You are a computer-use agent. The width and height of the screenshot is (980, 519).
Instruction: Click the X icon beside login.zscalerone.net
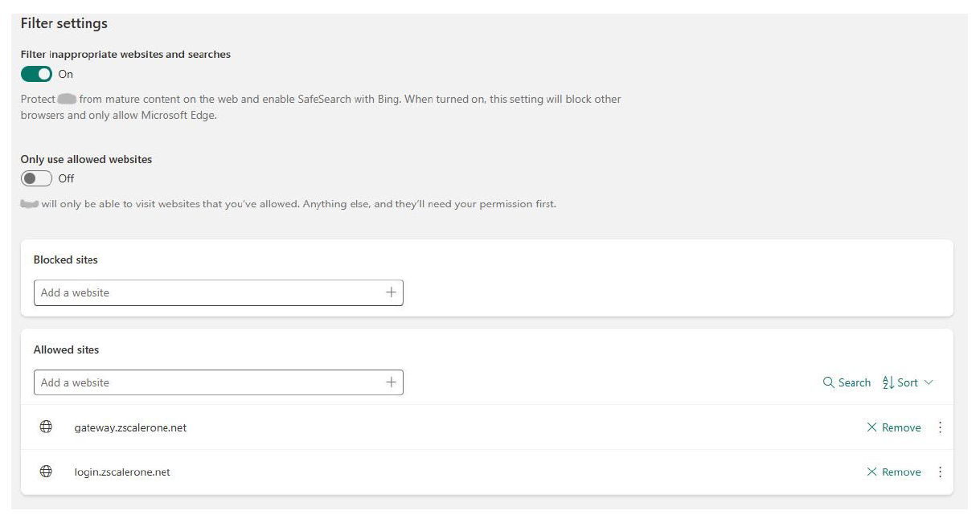[871, 472]
